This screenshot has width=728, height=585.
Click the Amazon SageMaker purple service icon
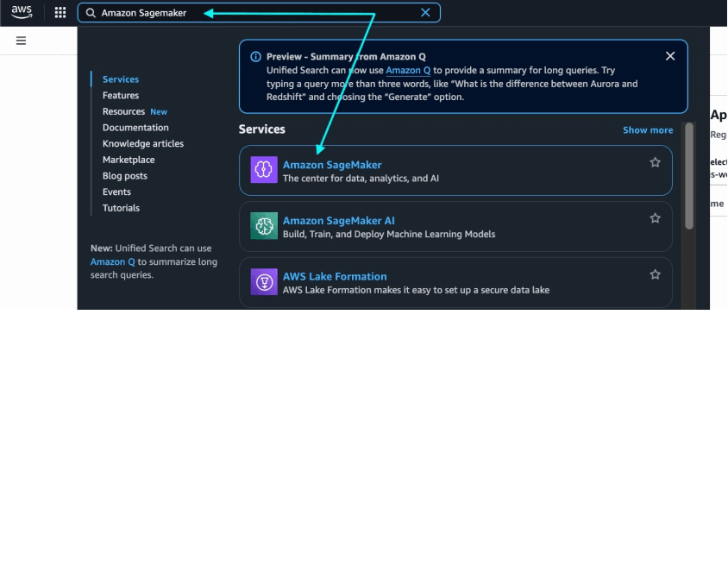[x=264, y=169]
